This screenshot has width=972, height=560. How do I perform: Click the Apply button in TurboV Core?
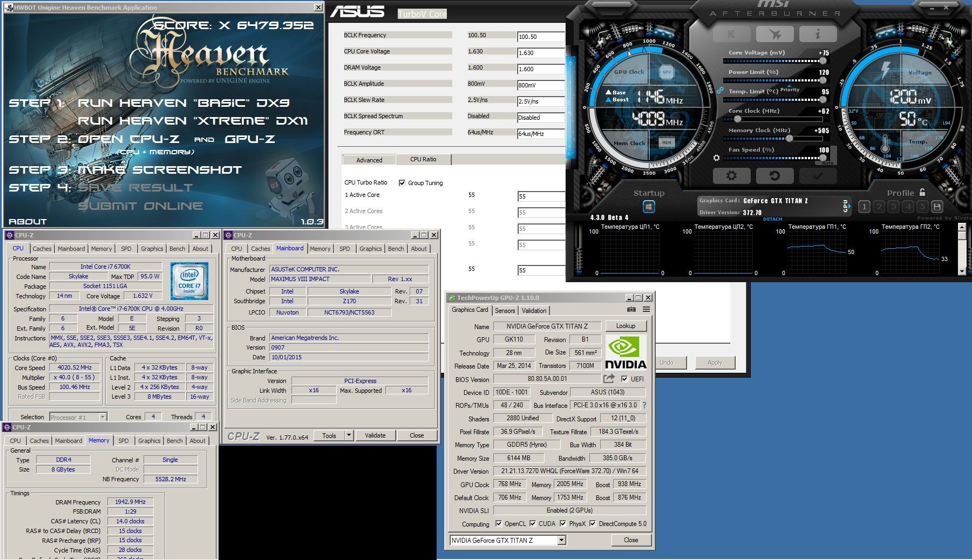click(715, 363)
